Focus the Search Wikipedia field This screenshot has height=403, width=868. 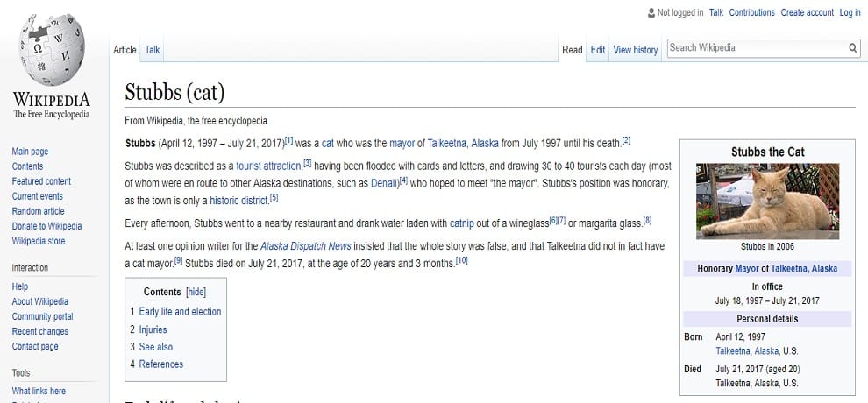(x=757, y=48)
